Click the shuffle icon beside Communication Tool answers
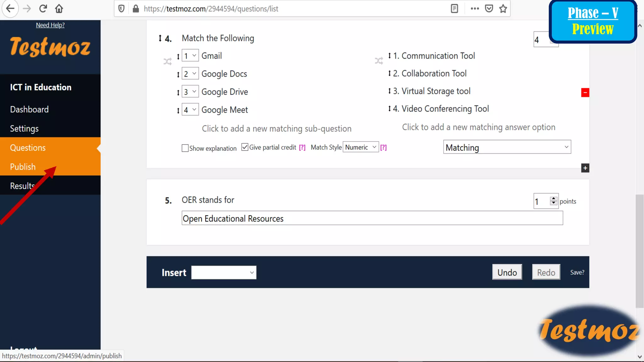The height and width of the screenshot is (362, 644). point(379,61)
